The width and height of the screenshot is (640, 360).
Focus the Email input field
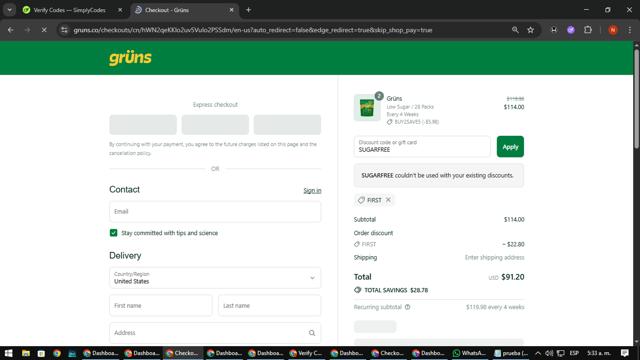[x=215, y=211]
